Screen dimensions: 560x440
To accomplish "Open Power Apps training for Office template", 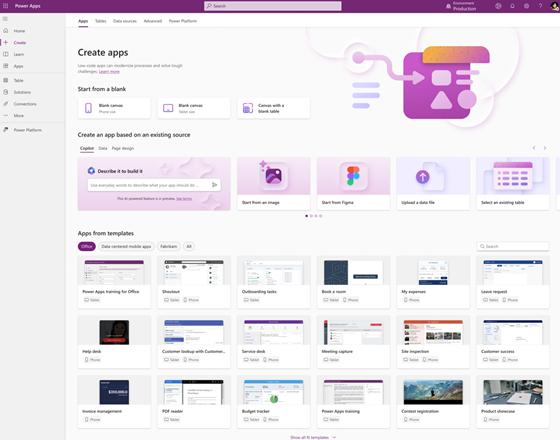I will click(x=114, y=282).
